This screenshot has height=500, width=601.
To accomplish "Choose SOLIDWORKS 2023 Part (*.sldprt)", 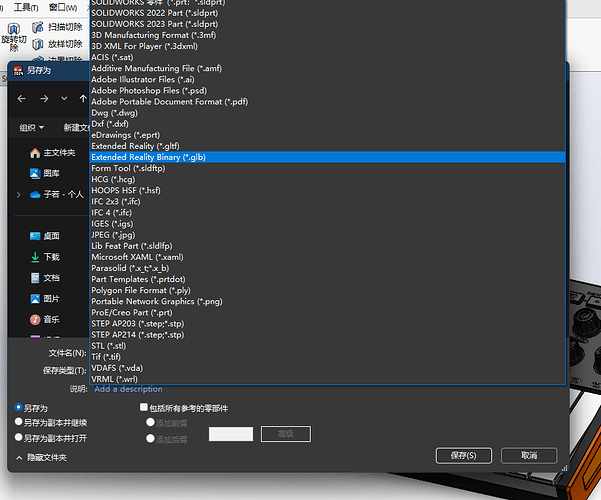I will pos(327,24).
